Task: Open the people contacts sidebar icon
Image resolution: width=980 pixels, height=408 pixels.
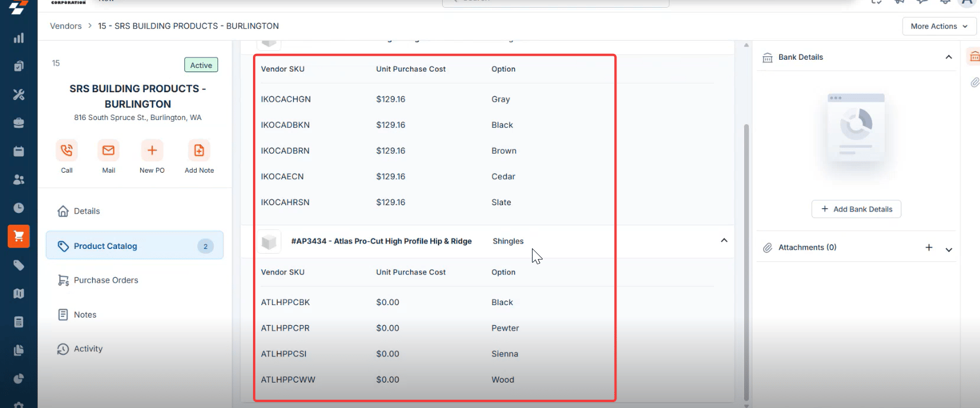Action: [x=19, y=180]
